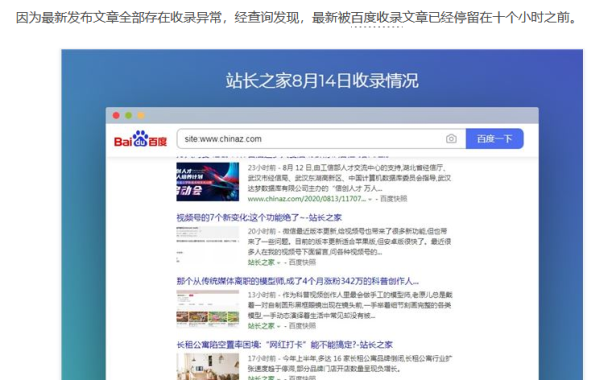Click the 17小时前 snippet text

350,363
